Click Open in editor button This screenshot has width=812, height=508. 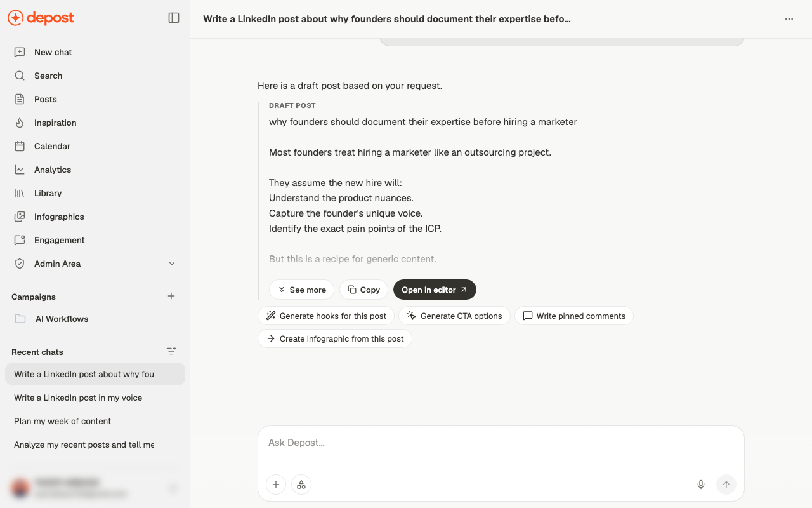[435, 290]
